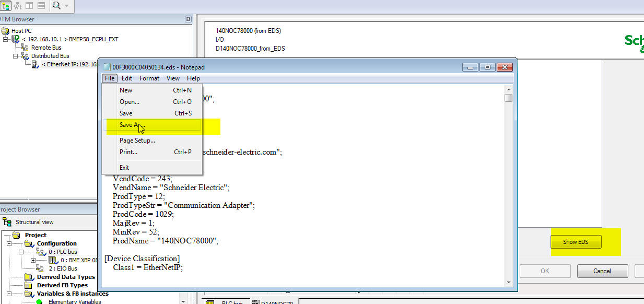Click the Remote Bus icon
The image size is (644, 304).
25,48
